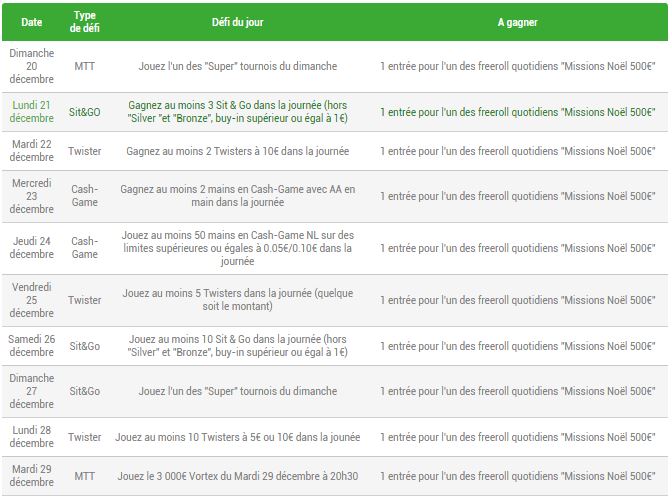
Task: Click the "A gagner" column header
Action: pyautogui.click(x=518, y=21)
